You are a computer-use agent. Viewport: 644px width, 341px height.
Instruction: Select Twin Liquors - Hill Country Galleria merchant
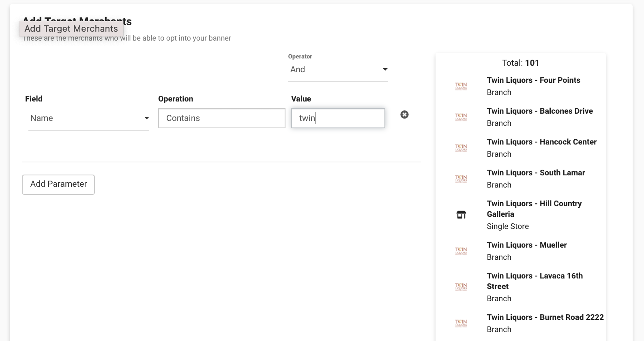[x=534, y=209]
